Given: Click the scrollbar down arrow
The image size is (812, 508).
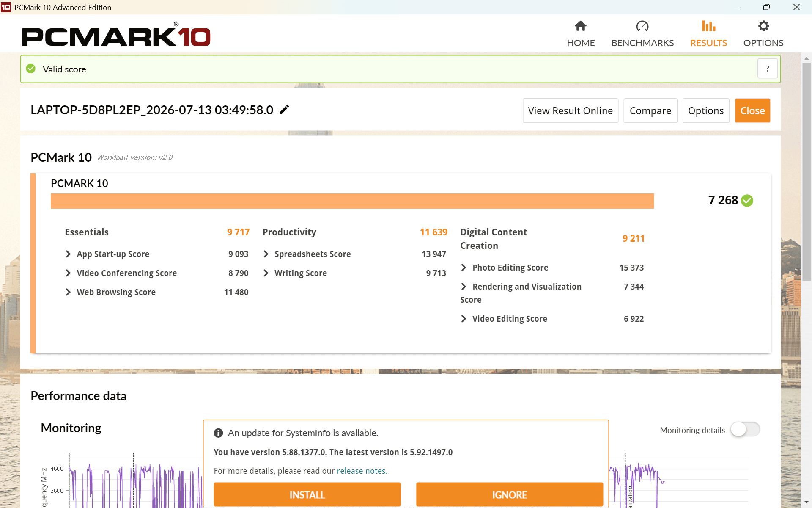Looking at the screenshot, I should 807,502.
